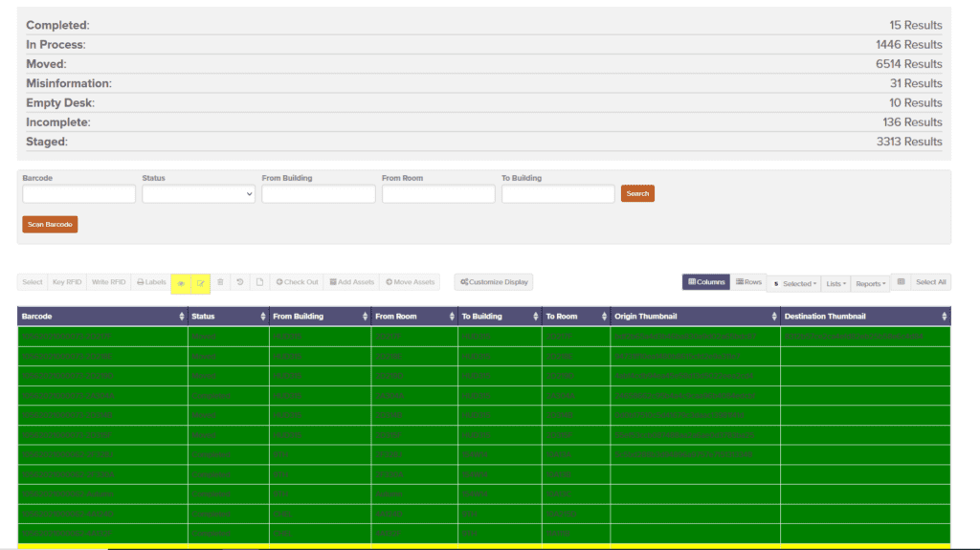Focus the To Building input field
The width and height of the screenshot is (980, 550).
558,194
